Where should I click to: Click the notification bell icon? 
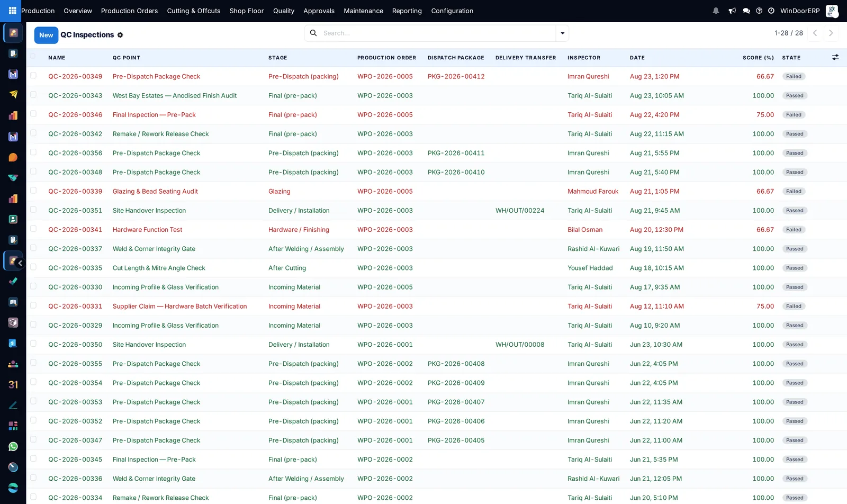coord(716,11)
